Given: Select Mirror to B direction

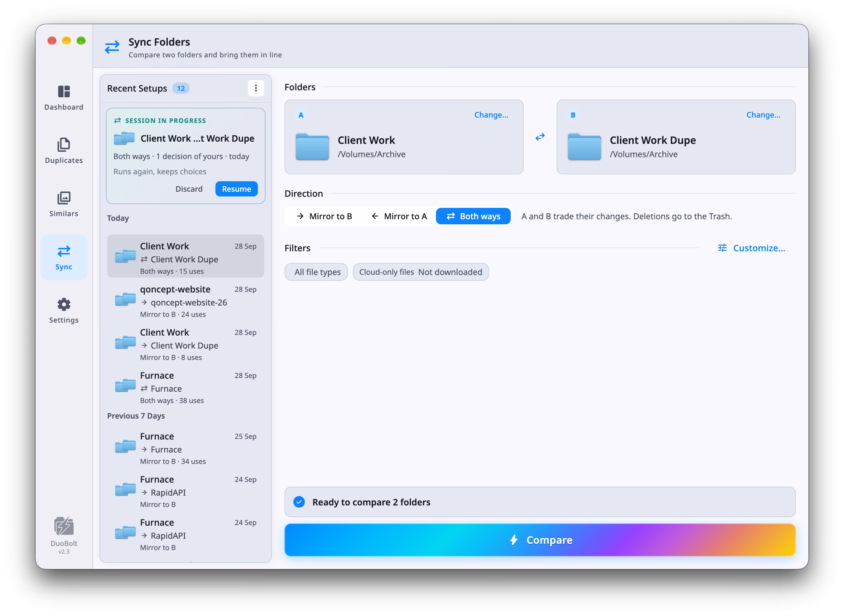Looking at the screenshot, I should (324, 216).
